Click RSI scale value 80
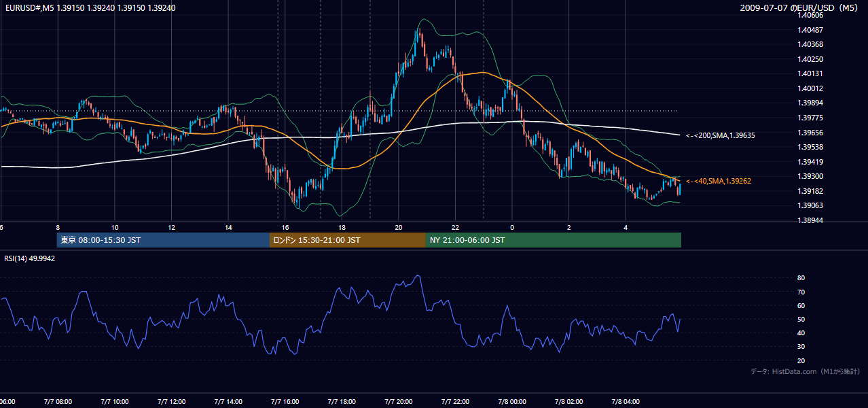 tap(801, 278)
